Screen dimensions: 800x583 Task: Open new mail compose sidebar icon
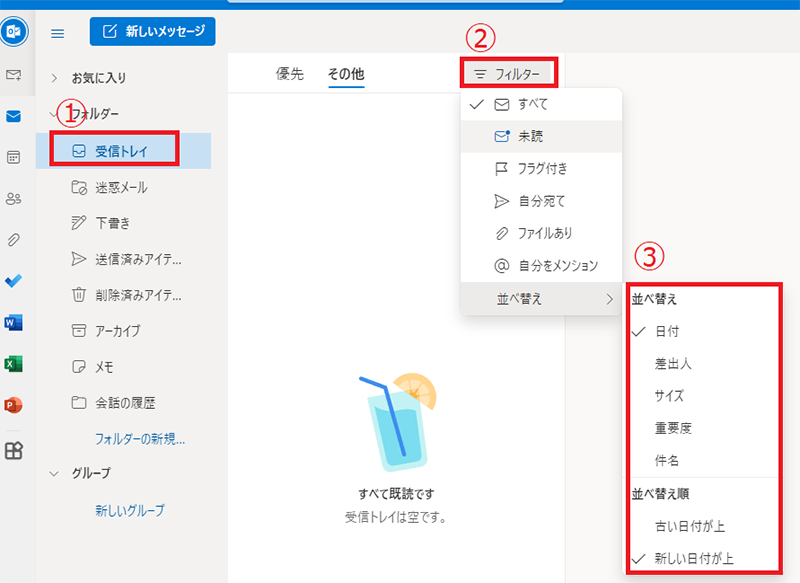point(14,75)
